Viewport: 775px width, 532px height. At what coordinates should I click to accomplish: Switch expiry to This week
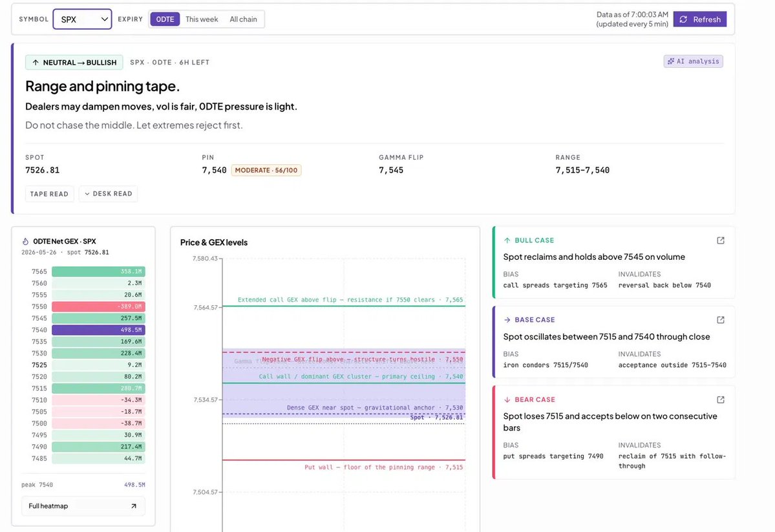(202, 19)
